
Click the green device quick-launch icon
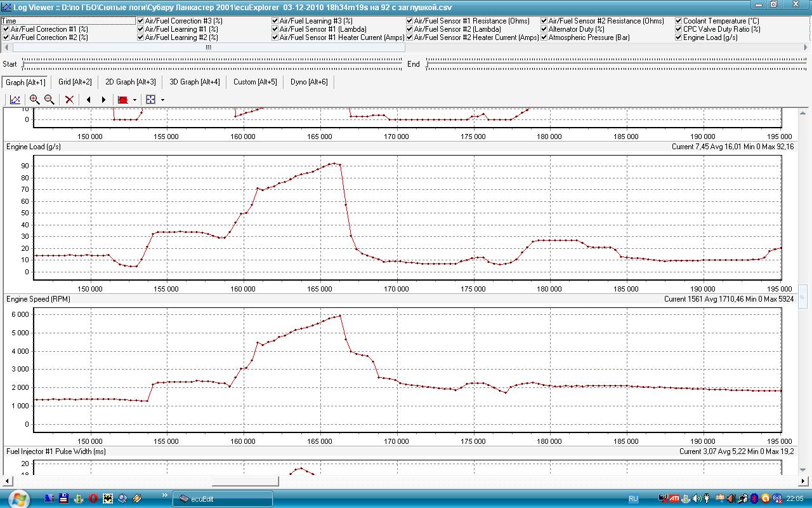pyautogui.click(x=79, y=498)
